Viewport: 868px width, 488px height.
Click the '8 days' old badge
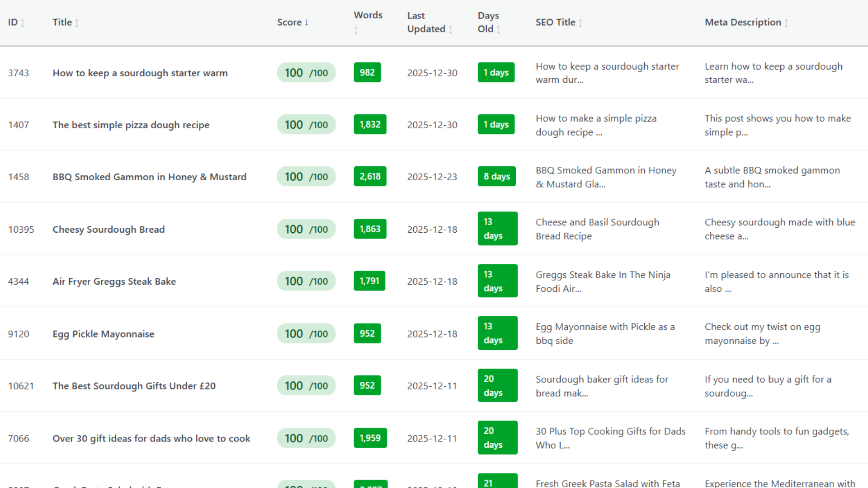click(496, 177)
